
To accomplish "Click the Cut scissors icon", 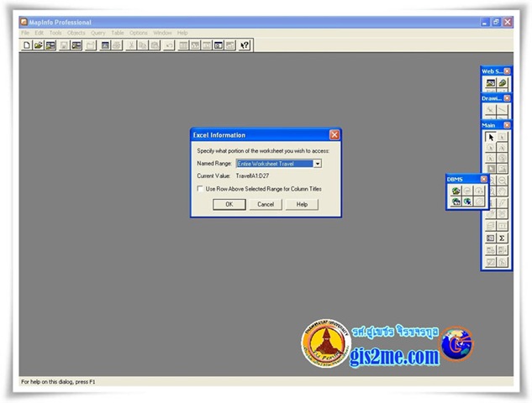I will [x=131, y=45].
